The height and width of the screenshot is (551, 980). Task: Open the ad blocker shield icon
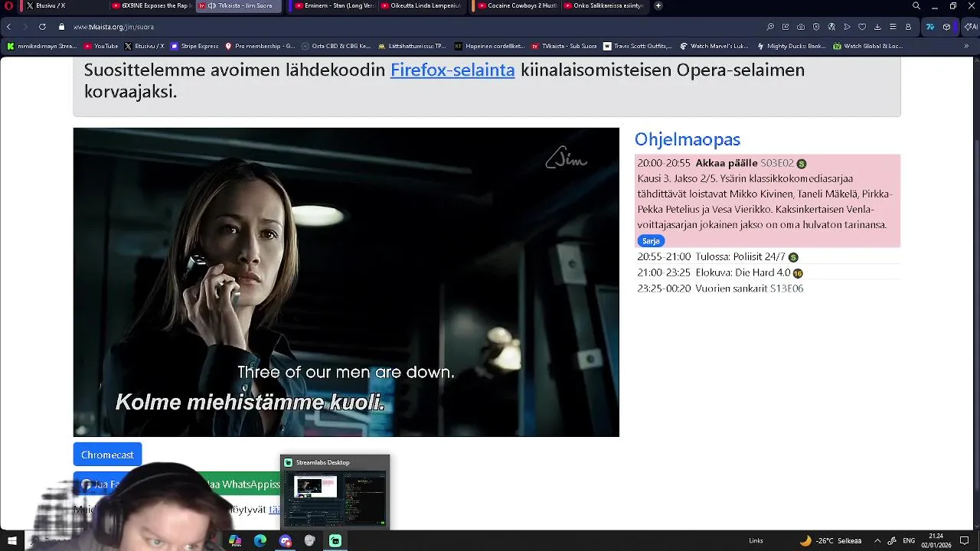point(816,27)
